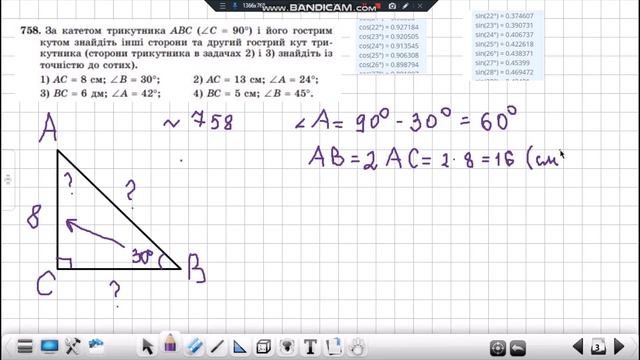
Task: Click the Bandicam microphone icon
Action: pos(235,6)
